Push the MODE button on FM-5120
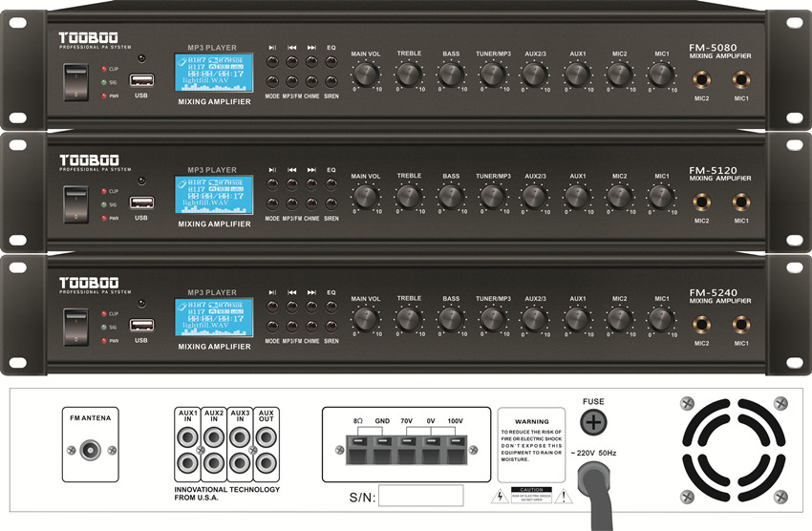 (272, 204)
